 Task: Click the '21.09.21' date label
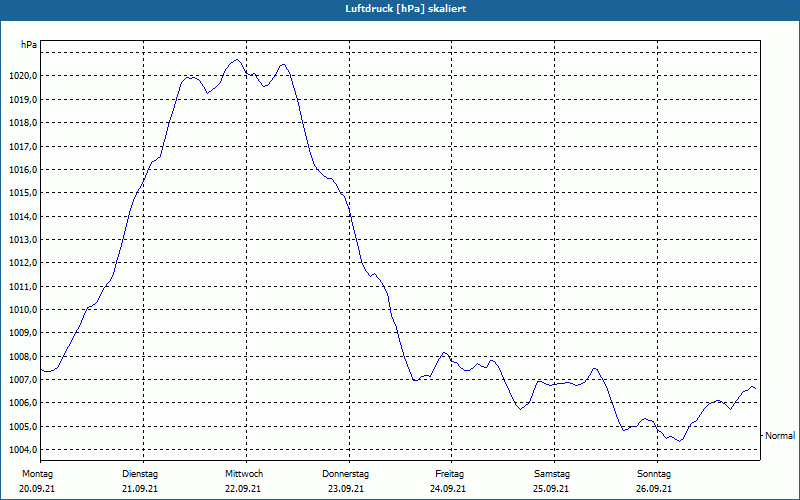pyautogui.click(x=140, y=489)
